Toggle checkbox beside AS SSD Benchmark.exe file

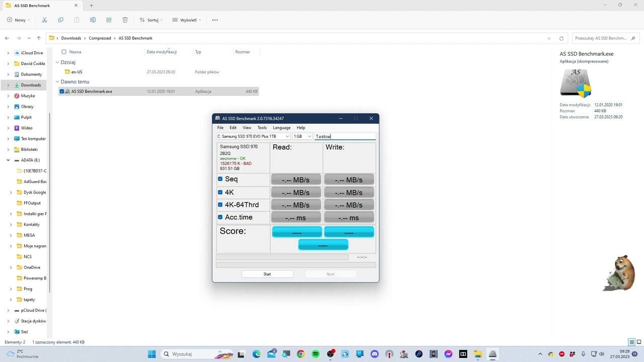(62, 92)
